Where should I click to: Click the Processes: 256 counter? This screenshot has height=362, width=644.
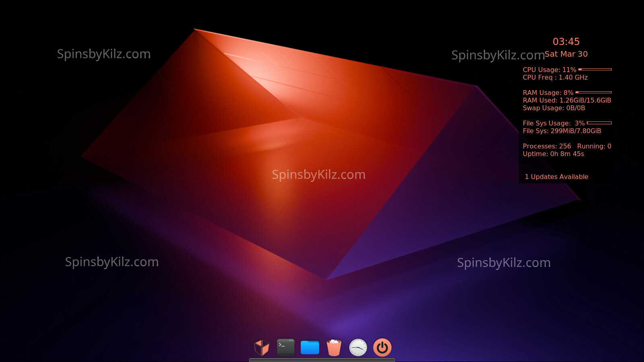coord(547,146)
